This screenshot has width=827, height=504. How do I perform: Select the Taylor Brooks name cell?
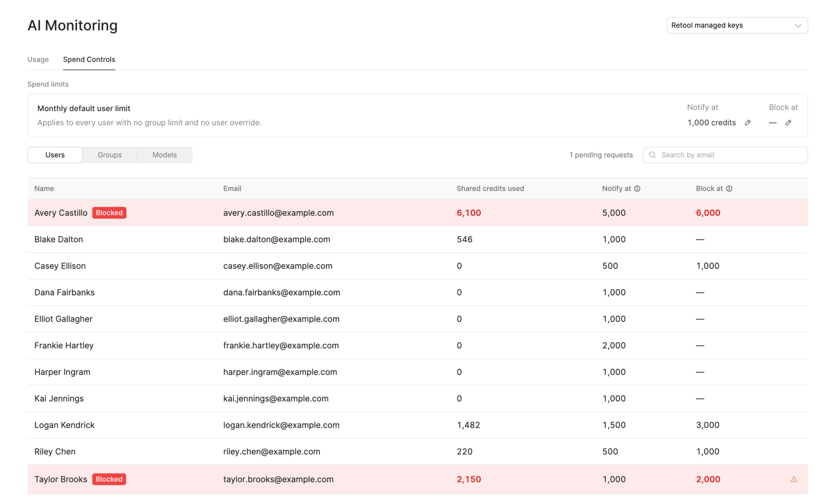61,479
